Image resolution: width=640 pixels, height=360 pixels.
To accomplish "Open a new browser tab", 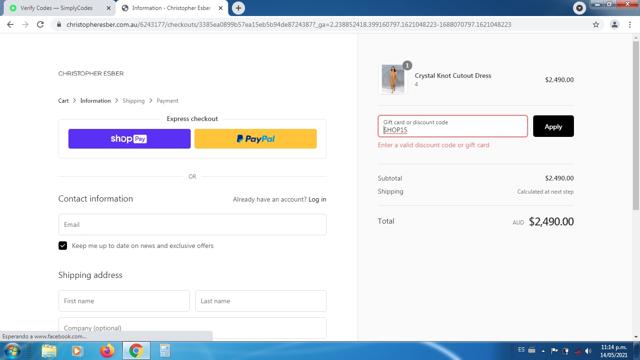I will click(x=238, y=8).
